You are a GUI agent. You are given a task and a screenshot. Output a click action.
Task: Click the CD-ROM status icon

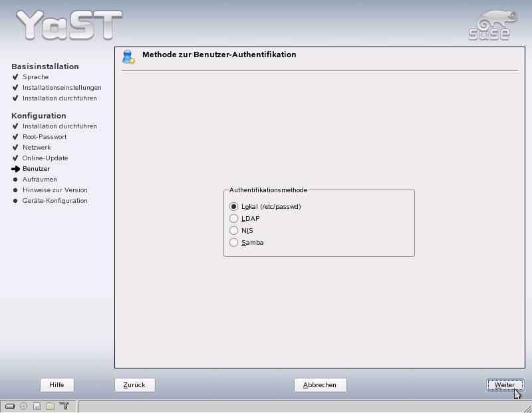23,406
